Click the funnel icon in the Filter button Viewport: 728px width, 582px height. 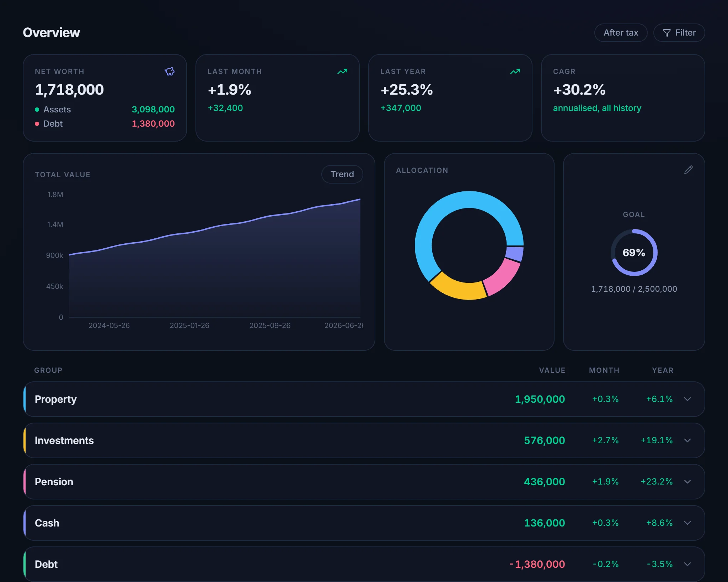(667, 33)
